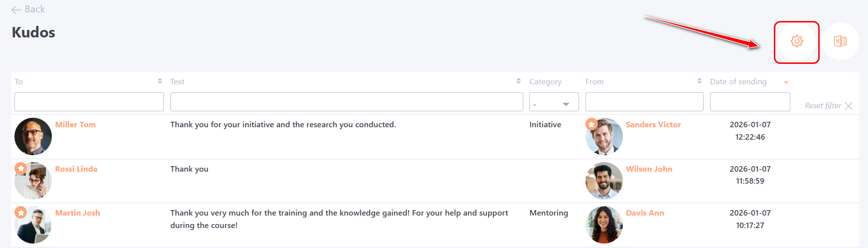The width and height of the screenshot is (868, 248).
Task: Click the Back arrow link
Action: pos(28,9)
